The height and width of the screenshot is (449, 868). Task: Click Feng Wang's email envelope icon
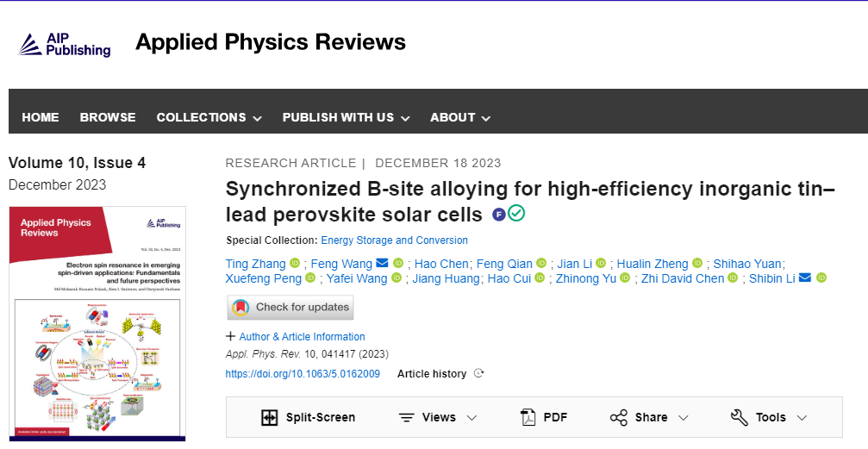[x=383, y=264]
